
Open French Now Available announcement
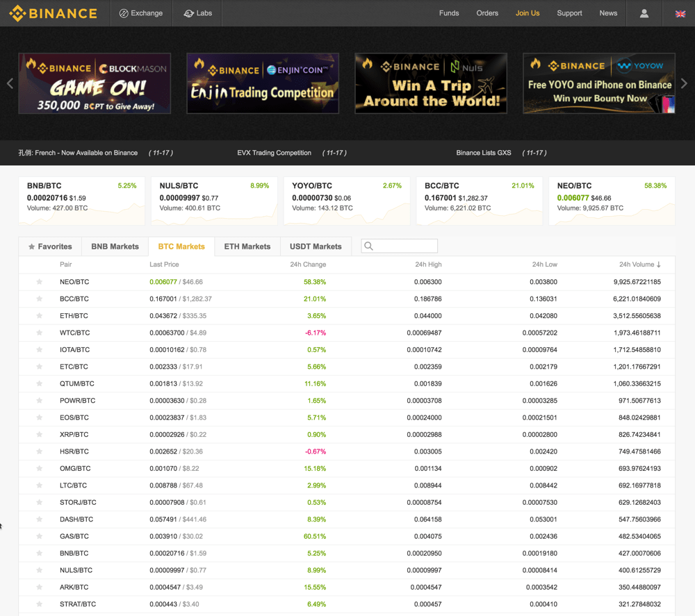78,153
